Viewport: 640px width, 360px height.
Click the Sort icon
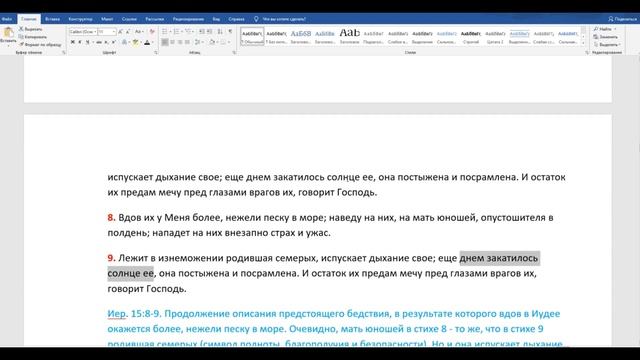220,31
